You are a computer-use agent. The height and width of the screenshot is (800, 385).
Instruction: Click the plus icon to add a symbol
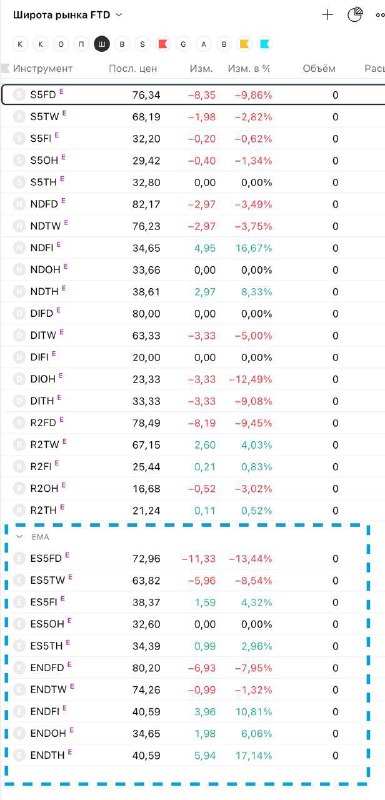(327, 15)
